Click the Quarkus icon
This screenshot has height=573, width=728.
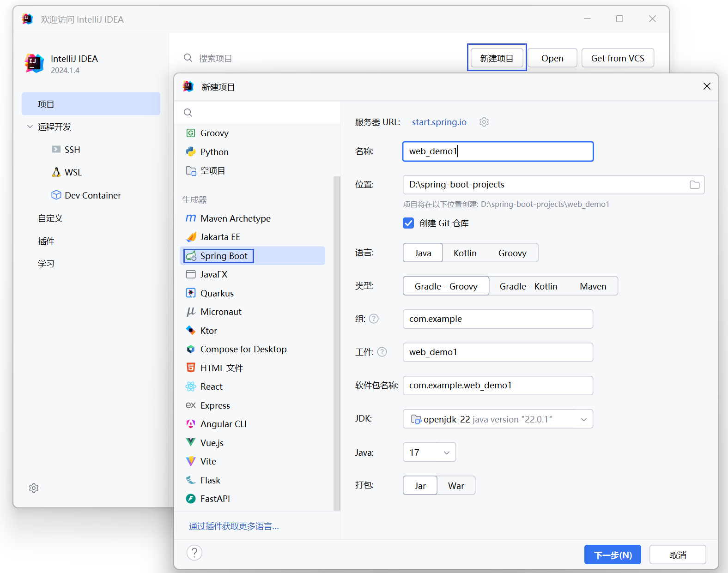[x=191, y=293]
